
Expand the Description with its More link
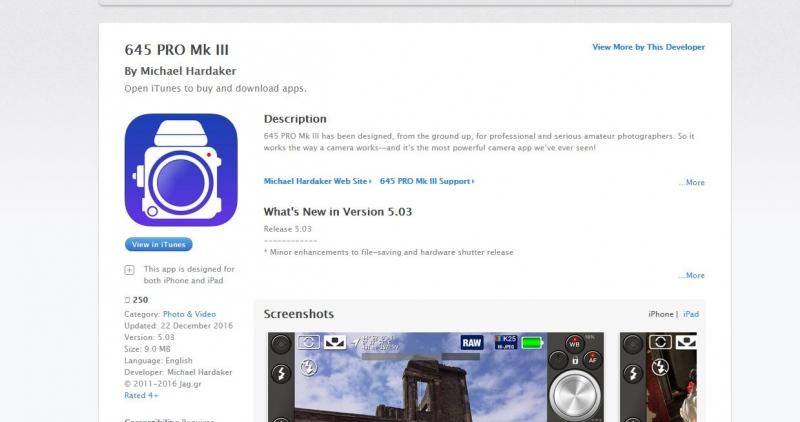click(x=691, y=183)
